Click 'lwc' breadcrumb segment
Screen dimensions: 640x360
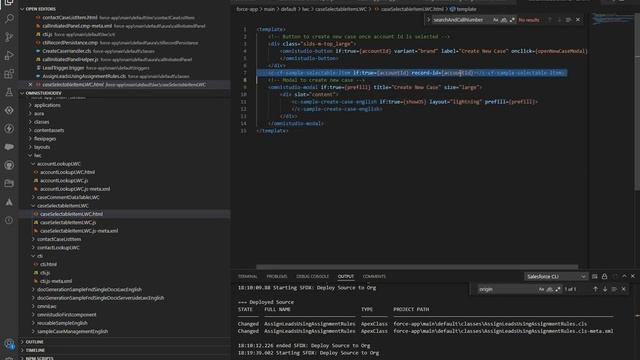pos(305,9)
